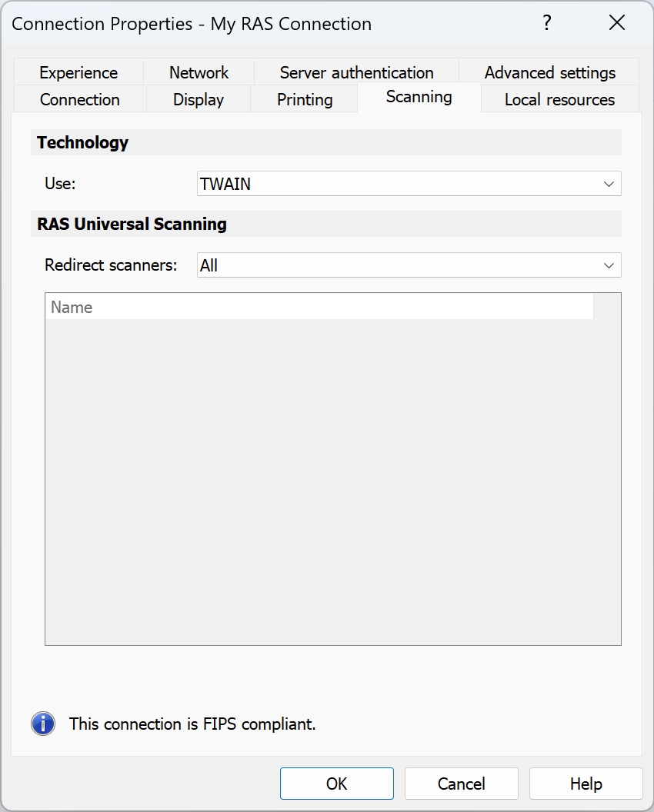Viewport: 654px width, 812px height.
Task: View the Printing tab
Action: (x=305, y=99)
